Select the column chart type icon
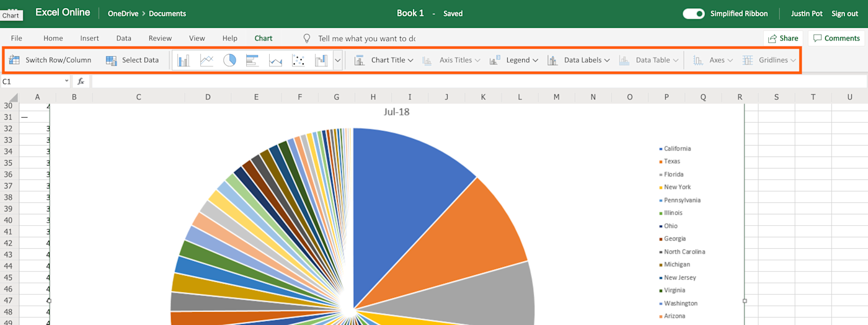Screen dimensions: 868x325 184,60
